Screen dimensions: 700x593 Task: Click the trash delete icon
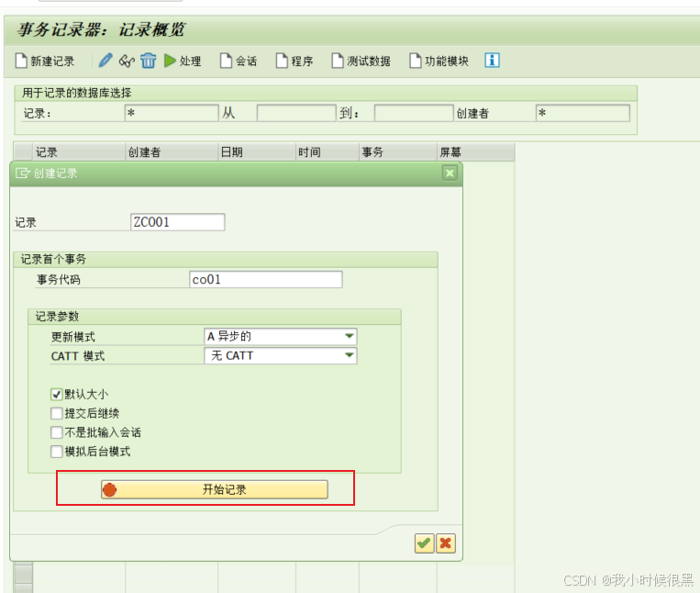[x=149, y=61]
